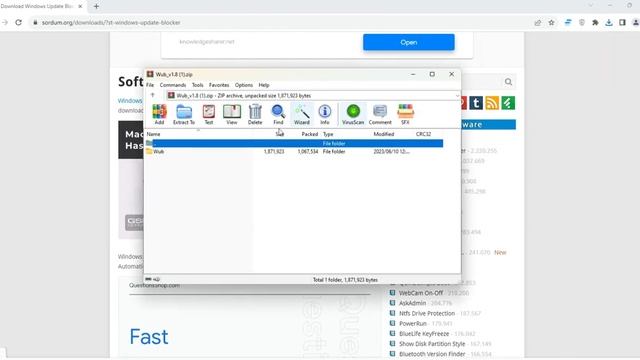
Task: Click the share page icon in address bar
Action: [x=538, y=22]
